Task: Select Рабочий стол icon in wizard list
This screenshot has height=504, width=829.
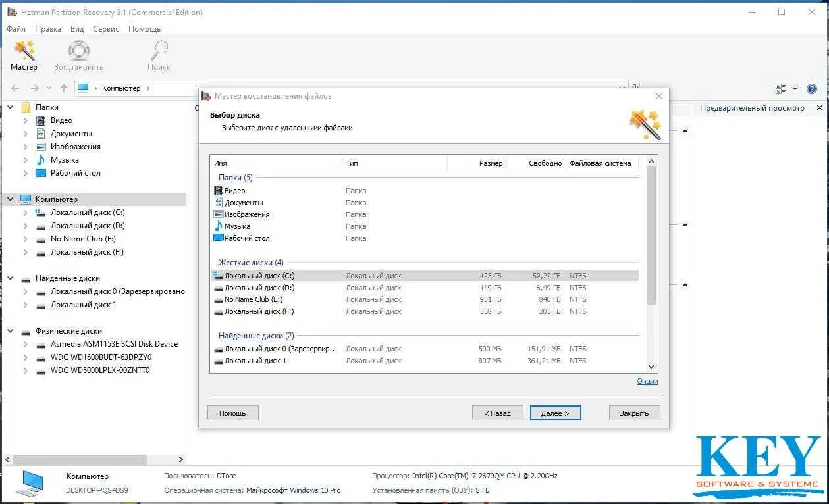Action: [219, 238]
